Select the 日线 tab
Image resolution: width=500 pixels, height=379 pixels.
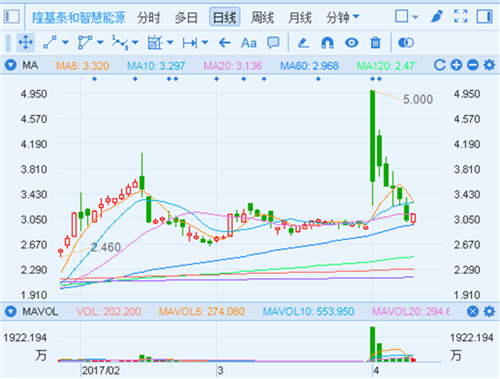click(225, 17)
